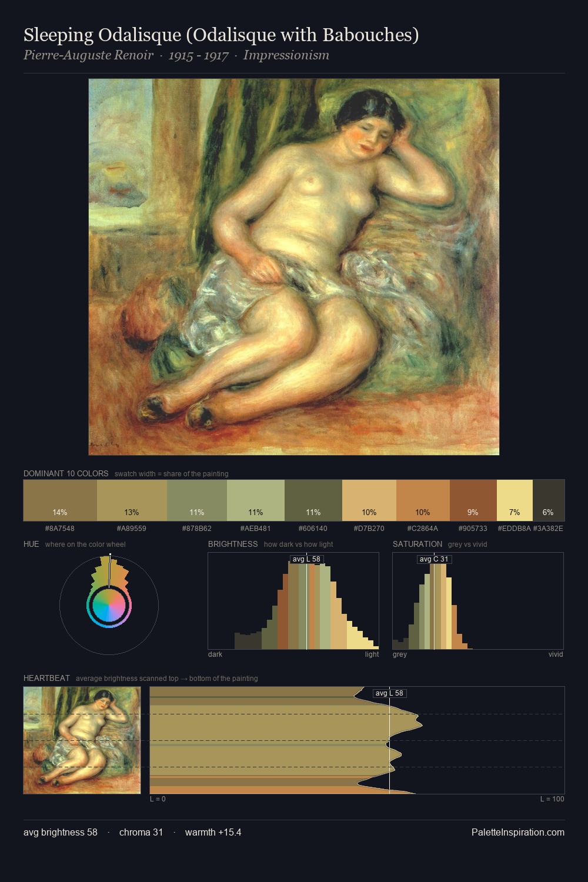Click the #8A7548 color swatch
Screen dimensions: 588x882
point(60,500)
